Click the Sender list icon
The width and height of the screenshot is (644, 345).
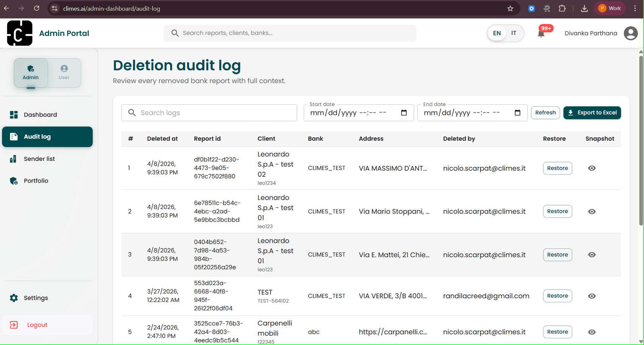[14, 159]
